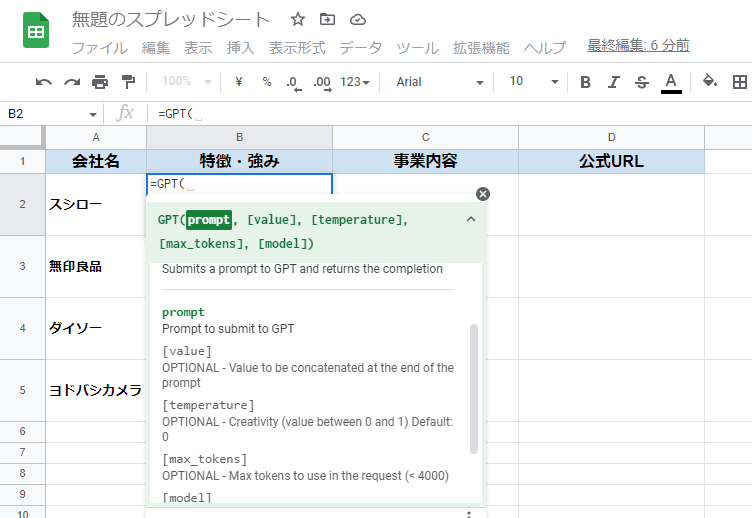This screenshot has width=752, height=518.
Task: Print the spreadsheet using the printer icon
Action: click(100, 82)
